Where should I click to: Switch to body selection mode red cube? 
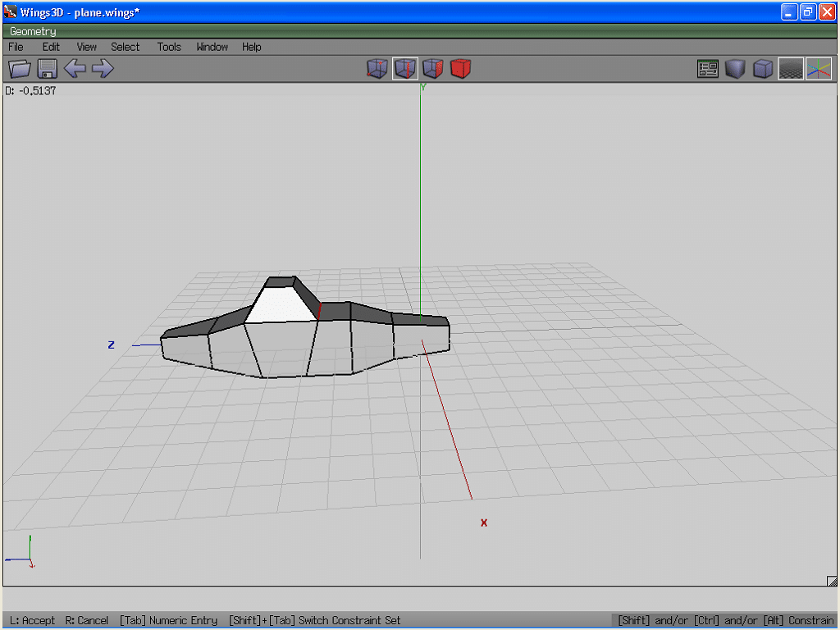pos(461,69)
